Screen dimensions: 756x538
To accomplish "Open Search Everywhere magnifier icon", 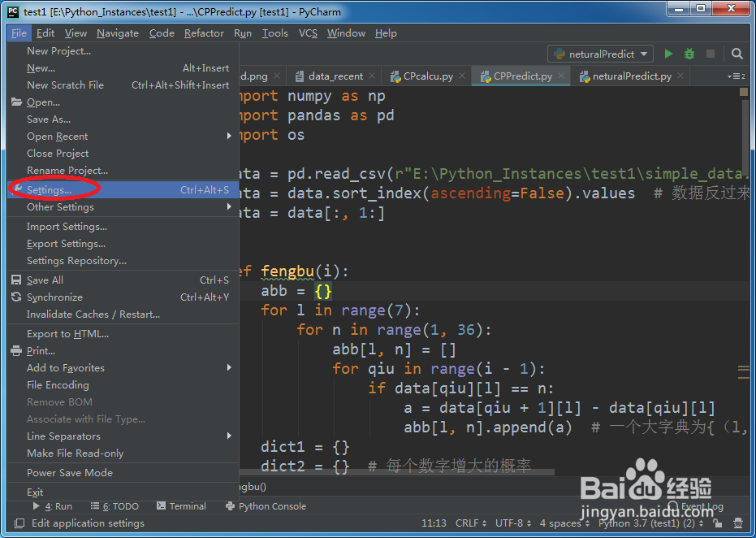I will (737, 54).
